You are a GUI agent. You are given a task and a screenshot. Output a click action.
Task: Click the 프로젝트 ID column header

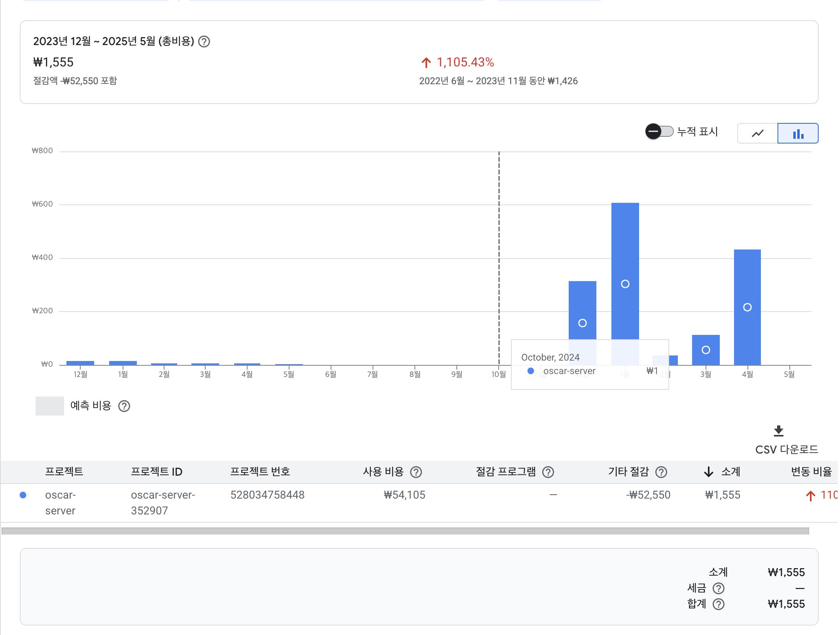157,472
